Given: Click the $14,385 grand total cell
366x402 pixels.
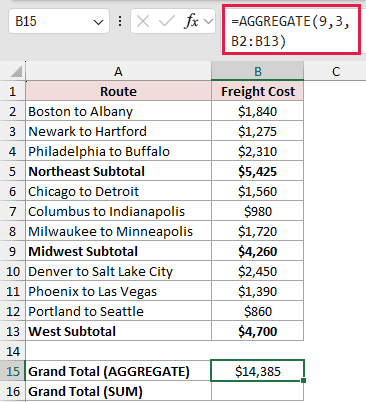Looking at the screenshot, I should pos(258,371).
